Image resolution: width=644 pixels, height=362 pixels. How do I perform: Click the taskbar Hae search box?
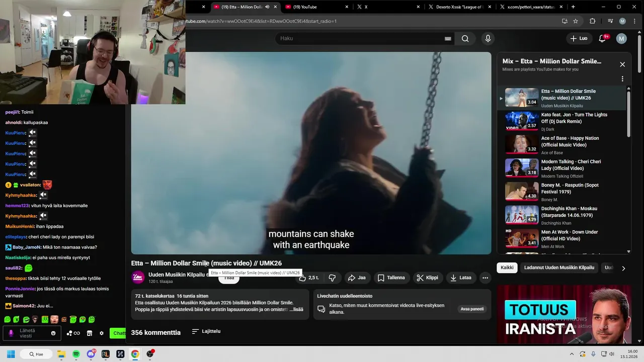[x=36, y=354]
